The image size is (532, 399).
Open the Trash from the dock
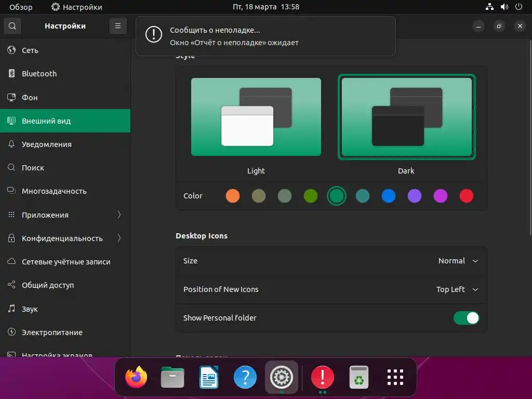coord(359,377)
